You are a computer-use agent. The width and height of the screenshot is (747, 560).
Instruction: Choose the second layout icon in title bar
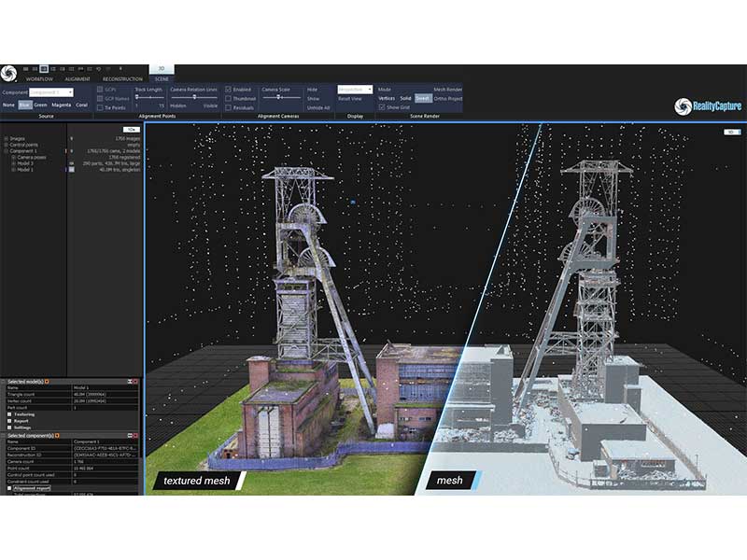(x=35, y=68)
